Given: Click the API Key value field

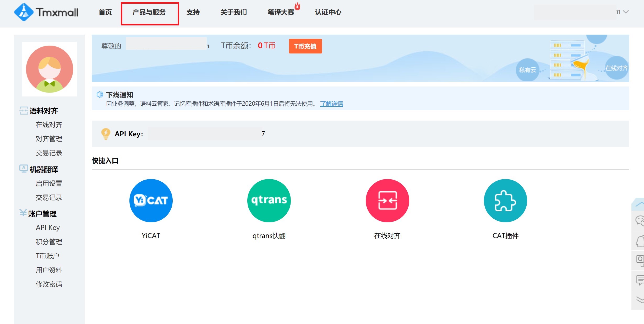Looking at the screenshot, I should point(206,134).
